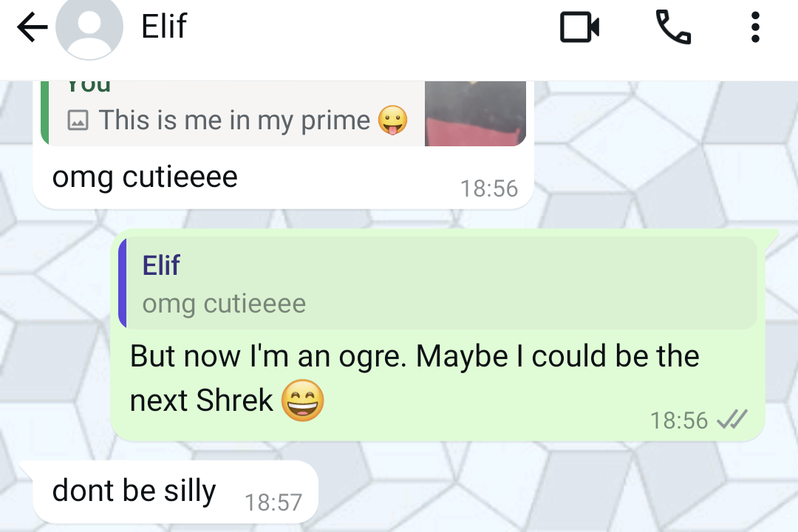Select the message saying dont be silly
Image resolution: width=798 pixels, height=532 pixels.
(x=133, y=490)
